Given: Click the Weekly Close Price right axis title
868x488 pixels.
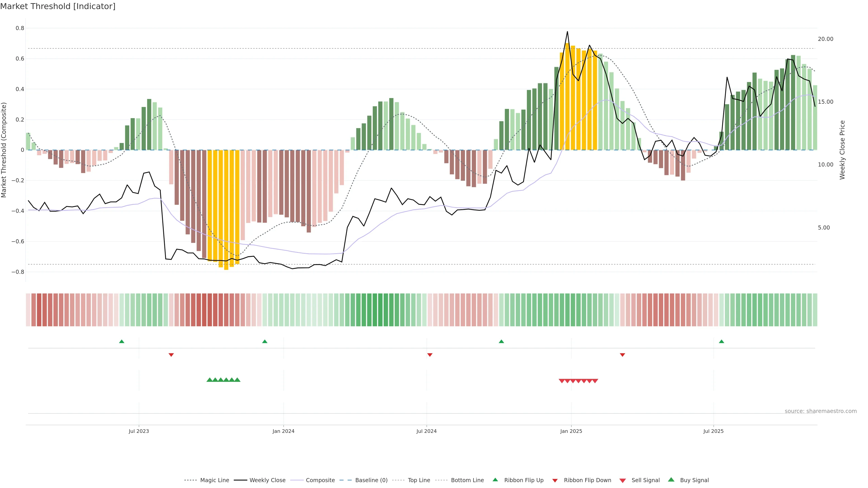Looking at the screenshot, I should pyautogui.click(x=842, y=150).
